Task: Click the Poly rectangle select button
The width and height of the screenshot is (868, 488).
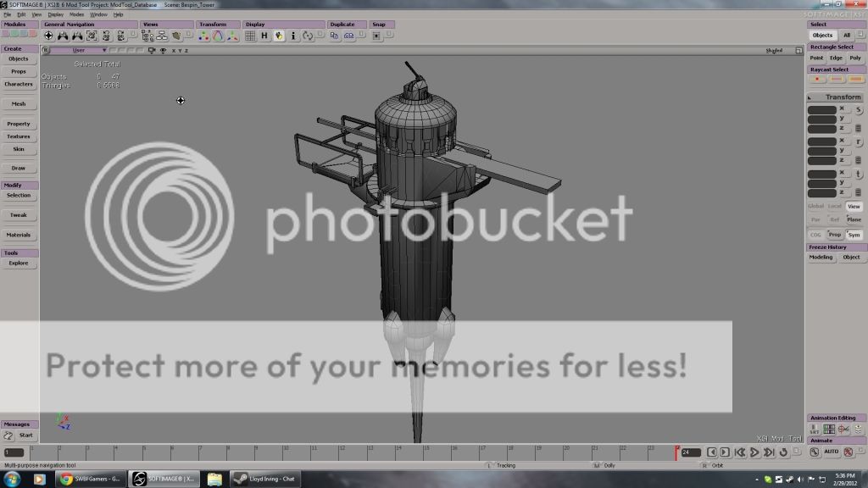Action: pos(855,58)
